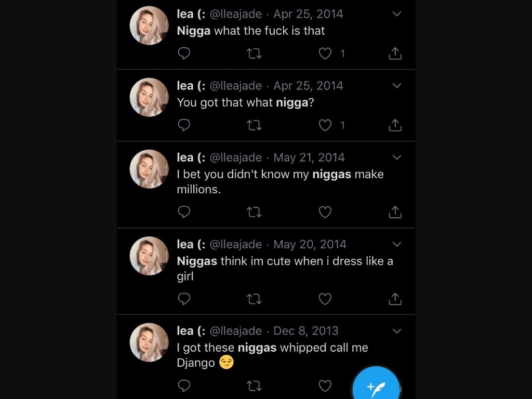Open profile picture on second Apr 25 tweet
Image resolution: width=532 pixels, height=399 pixels.
pos(149,97)
